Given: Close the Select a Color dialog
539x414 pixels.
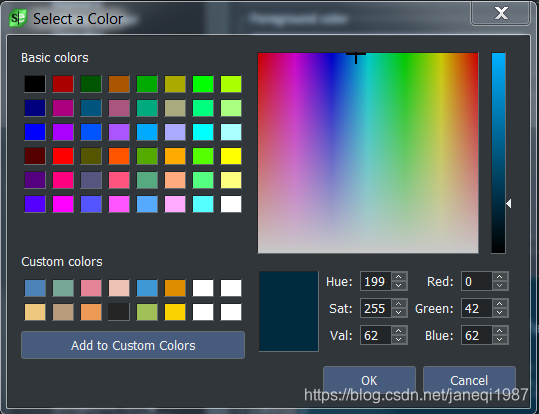Looking at the screenshot, I should [x=500, y=13].
